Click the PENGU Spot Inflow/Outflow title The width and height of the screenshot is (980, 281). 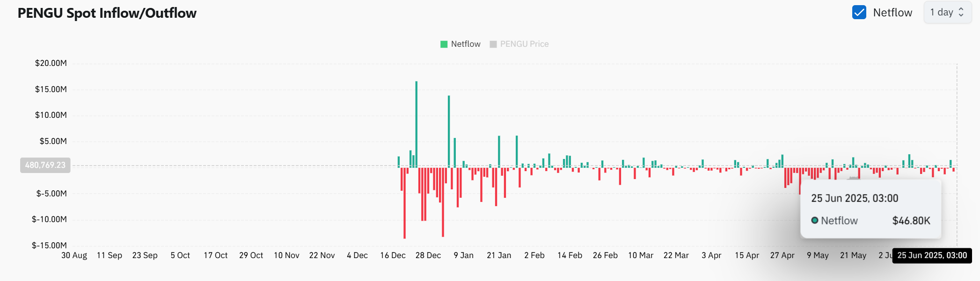click(x=107, y=13)
